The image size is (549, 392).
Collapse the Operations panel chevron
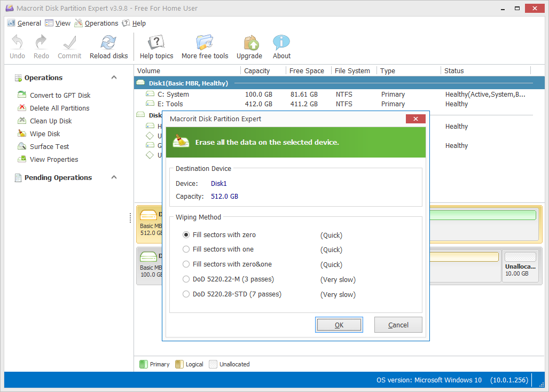(114, 77)
